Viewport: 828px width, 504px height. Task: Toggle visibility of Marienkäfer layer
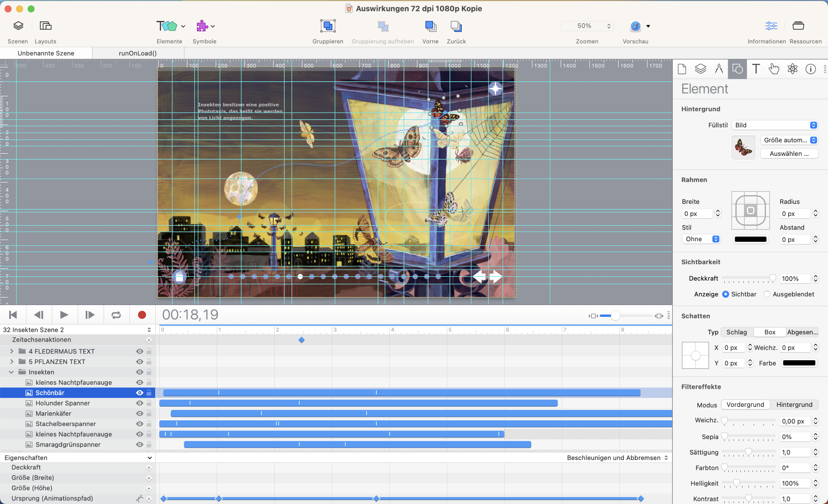click(139, 414)
